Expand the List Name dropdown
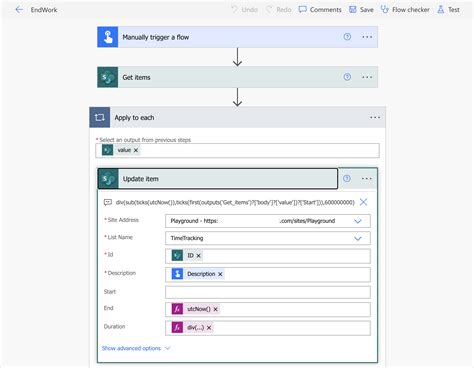 pos(358,238)
